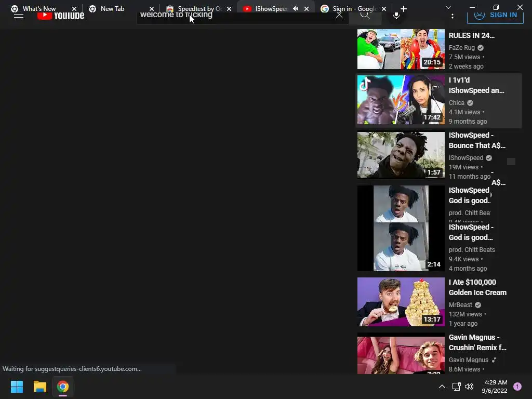Open the Gavin Magnus Crushin' Remix thumbnail
Screen dimensions: 532x399
(401, 353)
